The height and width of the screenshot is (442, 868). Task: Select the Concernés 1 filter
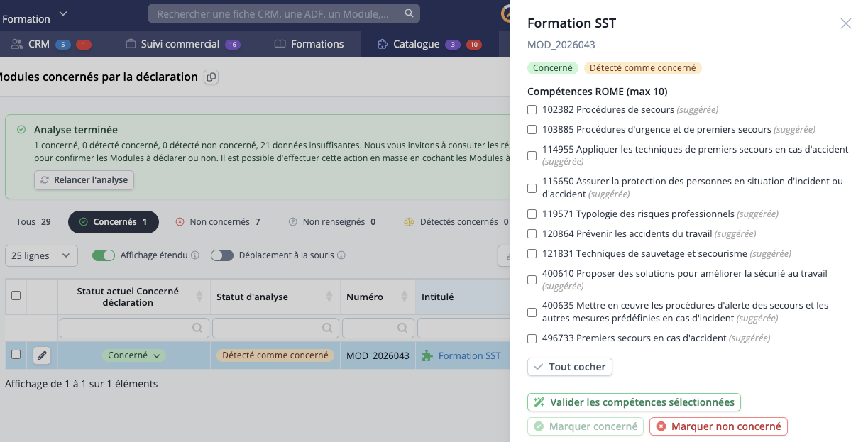(114, 222)
